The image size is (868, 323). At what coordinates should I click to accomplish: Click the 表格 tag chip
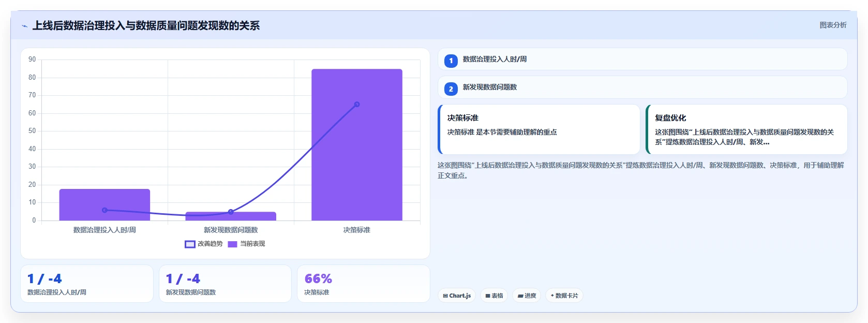point(494,296)
